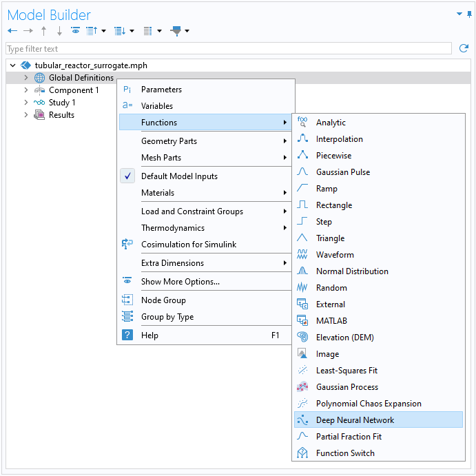Add a Random function
Image resolution: width=476 pixels, height=476 pixels.
[x=378, y=288]
